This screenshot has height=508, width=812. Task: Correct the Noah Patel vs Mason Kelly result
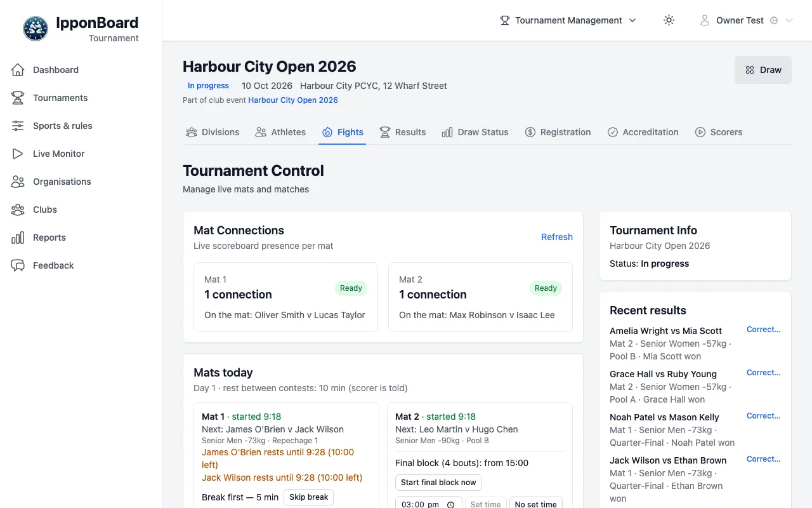pyautogui.click(x=764, y=416)
